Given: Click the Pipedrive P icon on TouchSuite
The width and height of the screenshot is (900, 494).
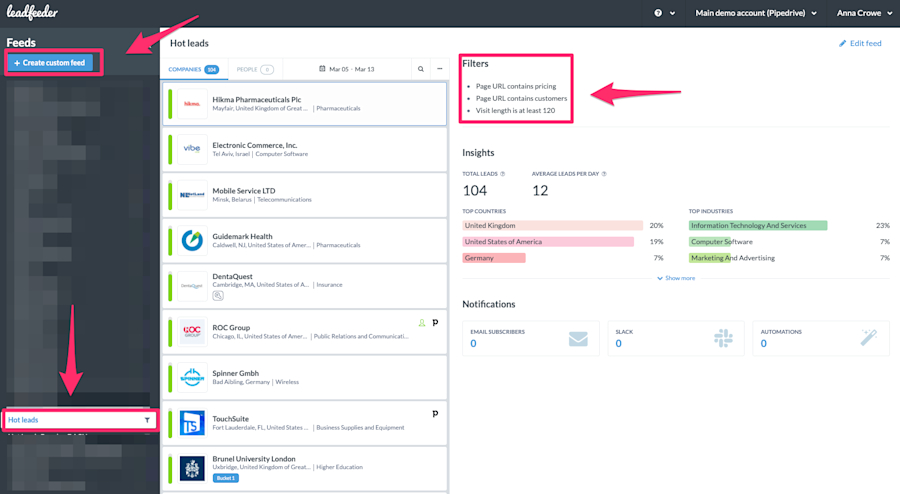Looking at the screenshot, I should click(435, 414).
